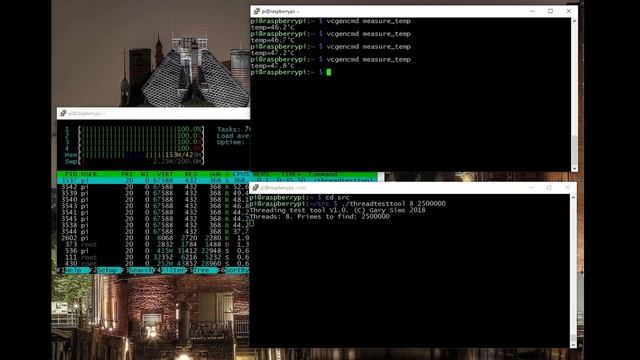Click the PuTTY icon in the htop window title bar

click(63, 113)
